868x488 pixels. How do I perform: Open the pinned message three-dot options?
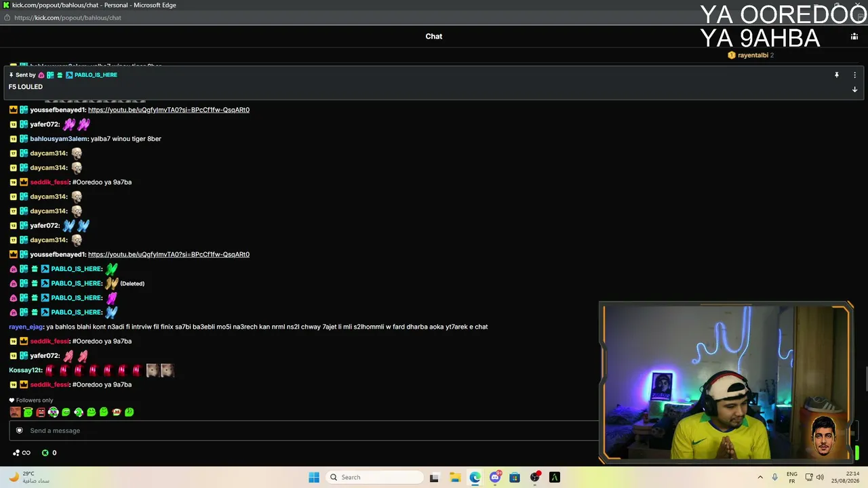pos(854,75)
